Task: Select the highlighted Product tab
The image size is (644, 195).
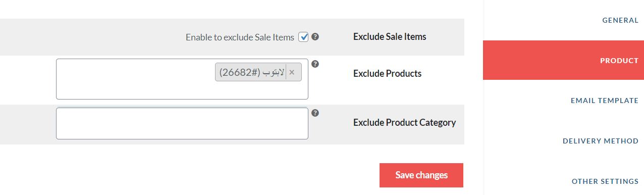Action: pyautogui.click(x=563, y=60)
